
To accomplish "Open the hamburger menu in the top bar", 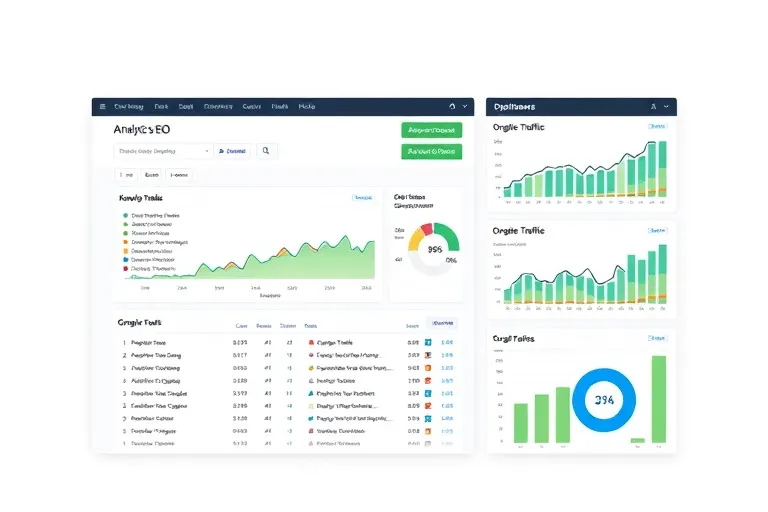I will [x=102, y=106].
